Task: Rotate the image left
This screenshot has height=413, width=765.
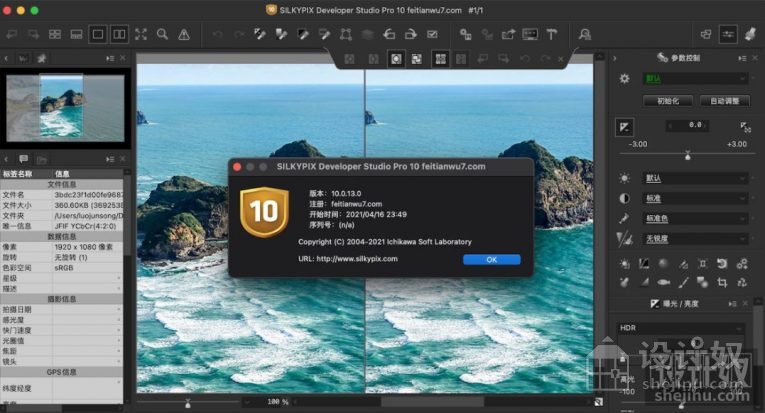Action: tap(389, 34)
